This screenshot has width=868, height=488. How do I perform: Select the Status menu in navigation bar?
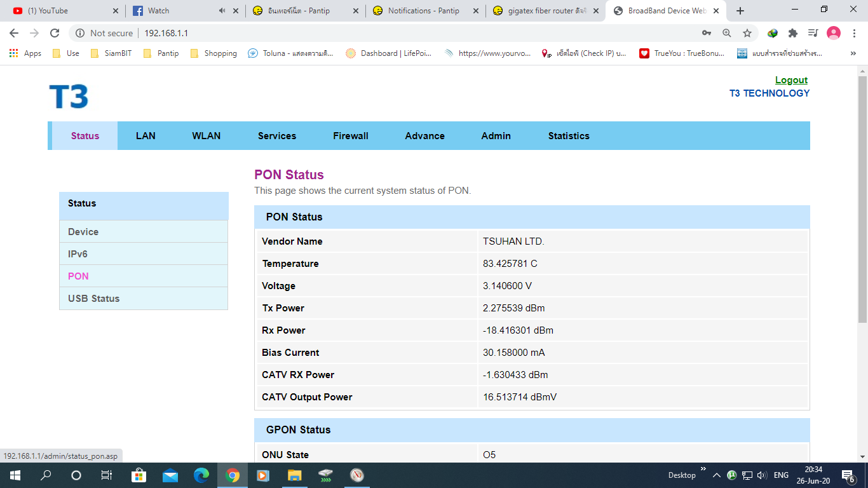click(85, 136)
